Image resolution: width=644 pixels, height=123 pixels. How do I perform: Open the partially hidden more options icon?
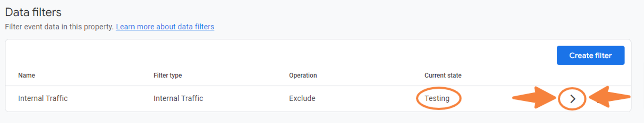tap(598, 101)
